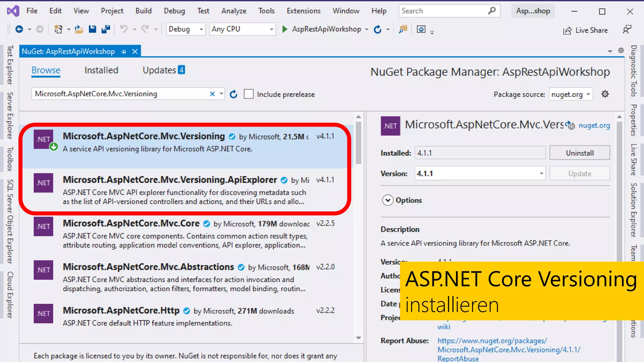Click the Visual Studio logo icon
The image size is (644, 362).
pyautogui.click(x=13, y=11)
